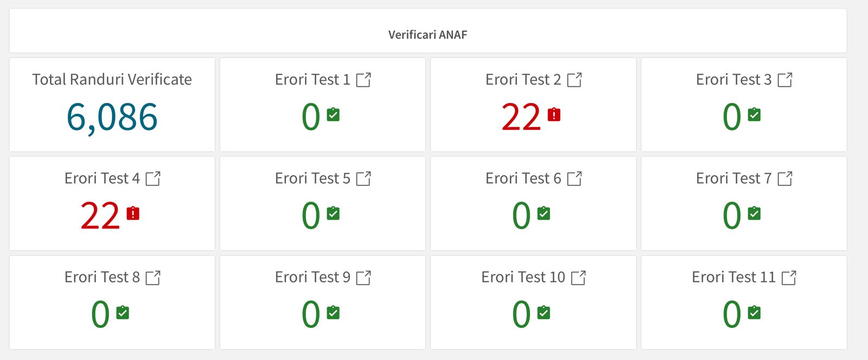Click the green 0 value in Erori Test 6
The width and height of the screenshot is (868, 360).
[x=521, y=216]
